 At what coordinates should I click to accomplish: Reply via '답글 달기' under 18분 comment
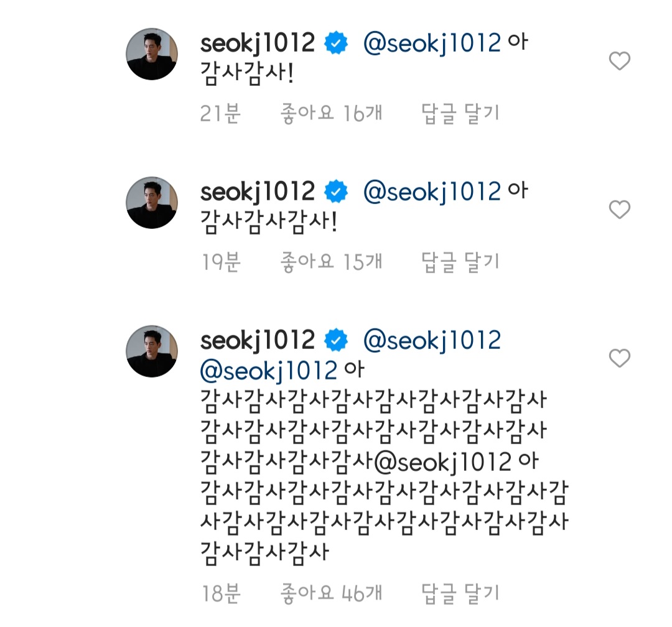(461, 593)
